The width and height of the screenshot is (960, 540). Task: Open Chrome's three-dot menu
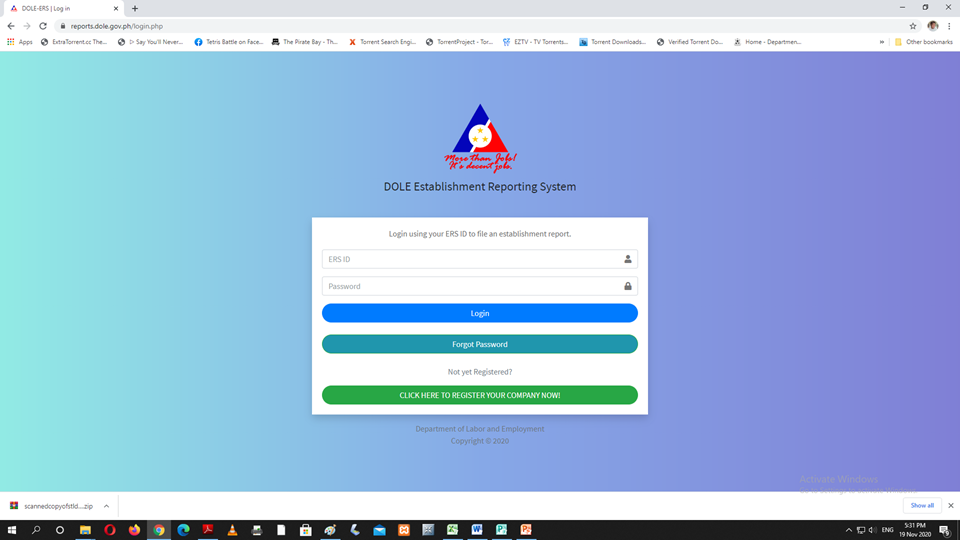[x=949, y=26]
